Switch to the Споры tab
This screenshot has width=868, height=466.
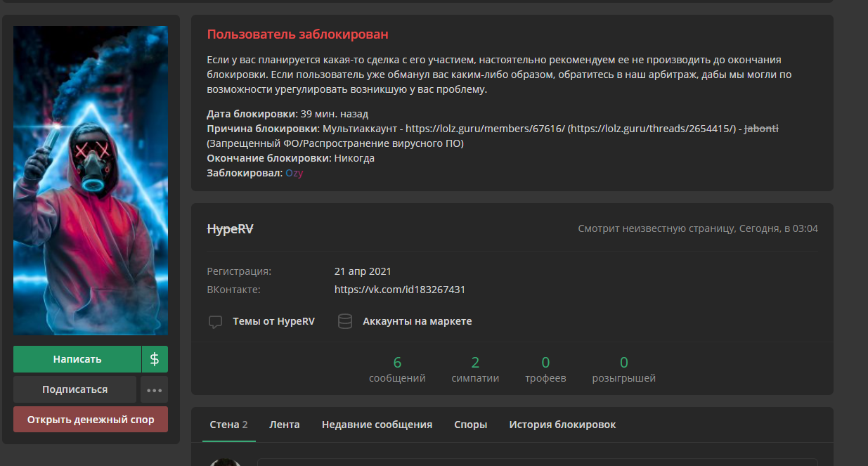point(470,425)
